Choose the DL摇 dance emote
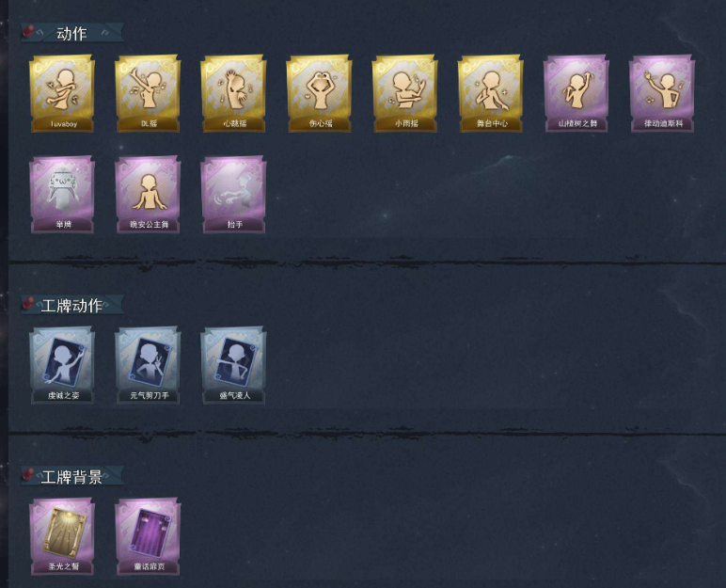This screenshot has height=588, width=726. pos(148,94)
